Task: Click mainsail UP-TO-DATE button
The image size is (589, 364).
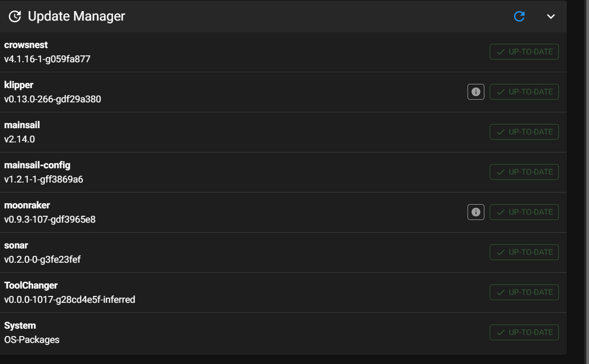Action: coord(524,132)
